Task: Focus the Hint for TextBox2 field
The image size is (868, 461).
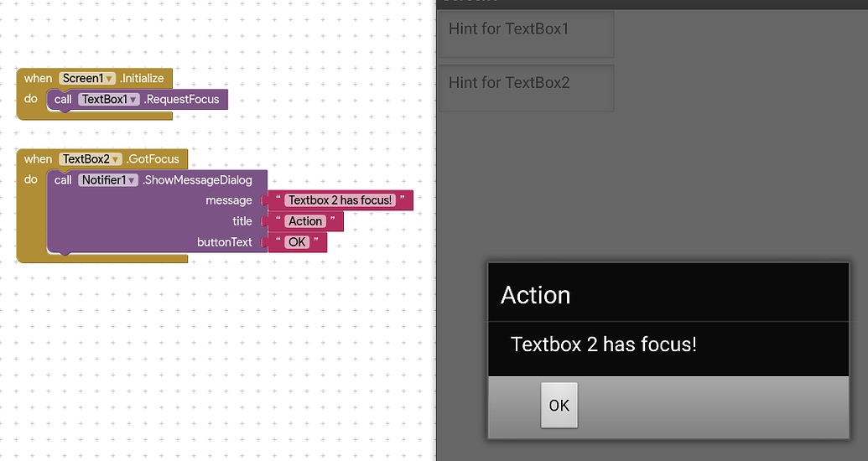Action: 526,87
